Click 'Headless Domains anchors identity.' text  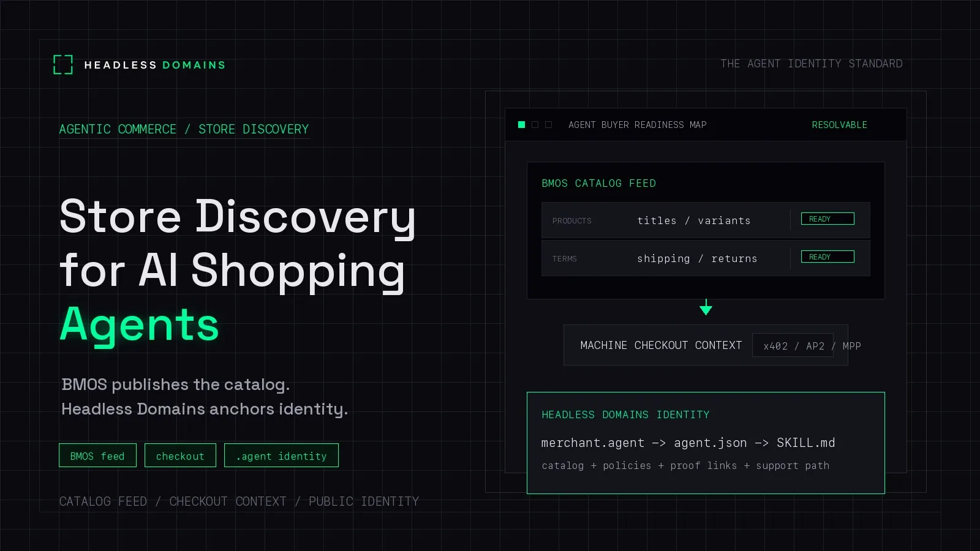tap(205, 409)
